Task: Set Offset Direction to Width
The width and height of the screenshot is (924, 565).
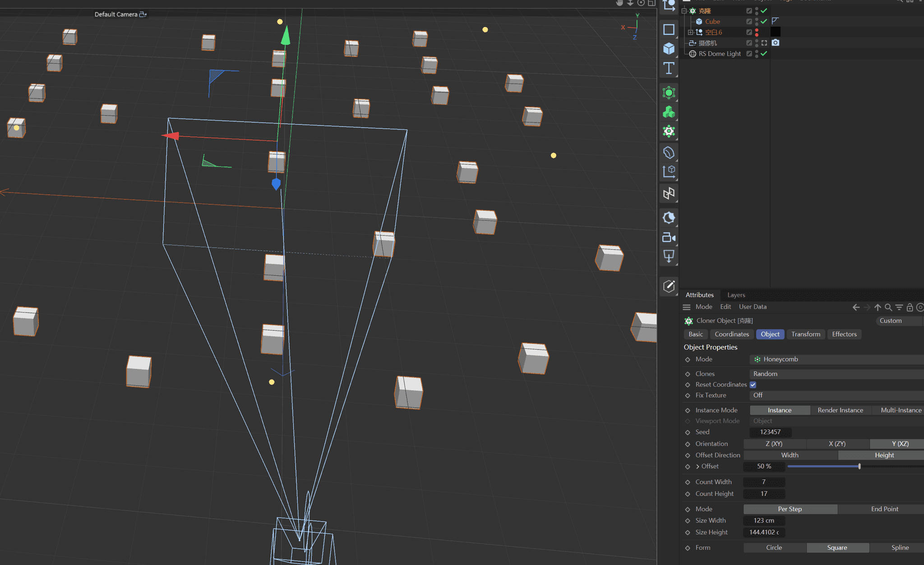Action: click(790, 455)
